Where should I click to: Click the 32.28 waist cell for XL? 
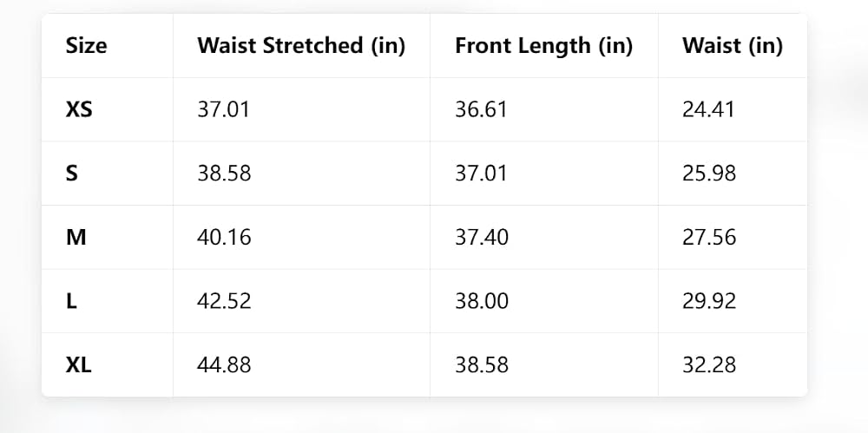pos(709,365)
